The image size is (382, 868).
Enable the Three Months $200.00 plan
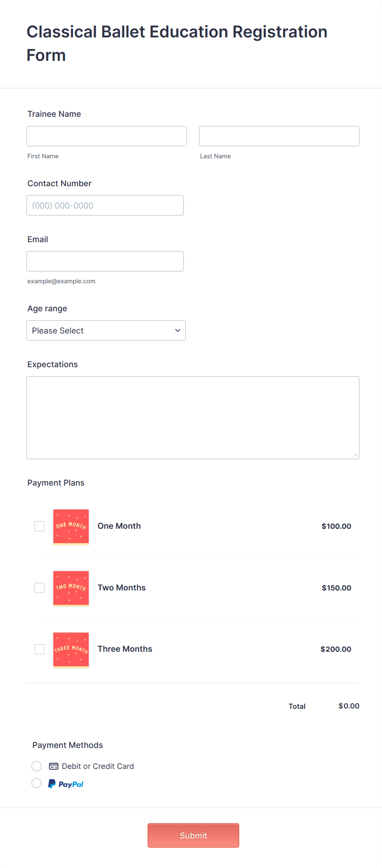pyautogui.click(x=39, y=649)
